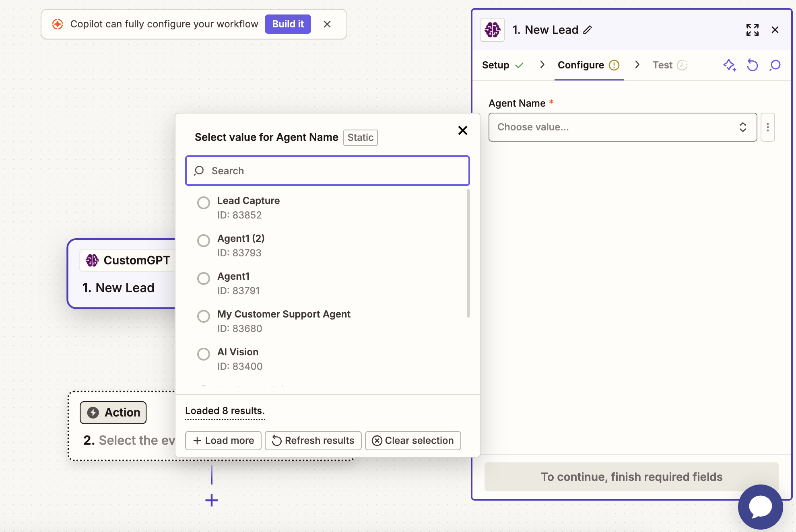This screenshot has width=796, height=532.
Task: Switch to the Test tab
Action: (x=662, y=65)
